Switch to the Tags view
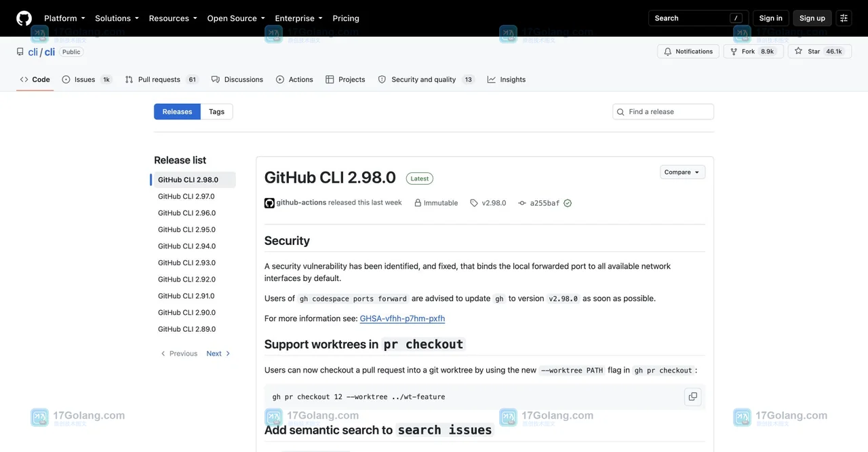 tap(217, 112)
